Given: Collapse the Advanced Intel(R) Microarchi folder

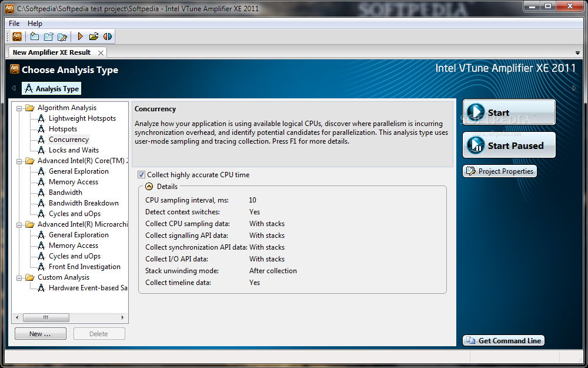Looking at the screenshot, I should tap(19, 225).
